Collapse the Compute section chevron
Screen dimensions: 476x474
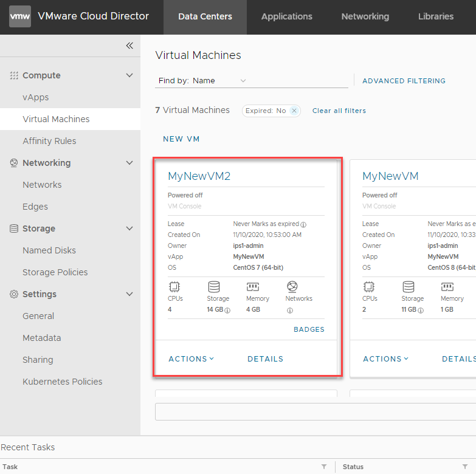pyautogui.click(x=129, y=75)
